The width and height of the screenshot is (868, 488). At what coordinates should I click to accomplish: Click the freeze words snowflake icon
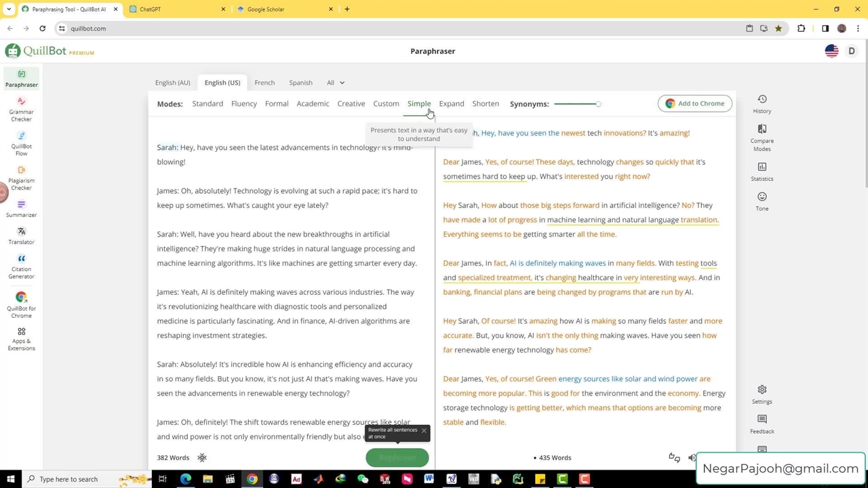point(202,457)
